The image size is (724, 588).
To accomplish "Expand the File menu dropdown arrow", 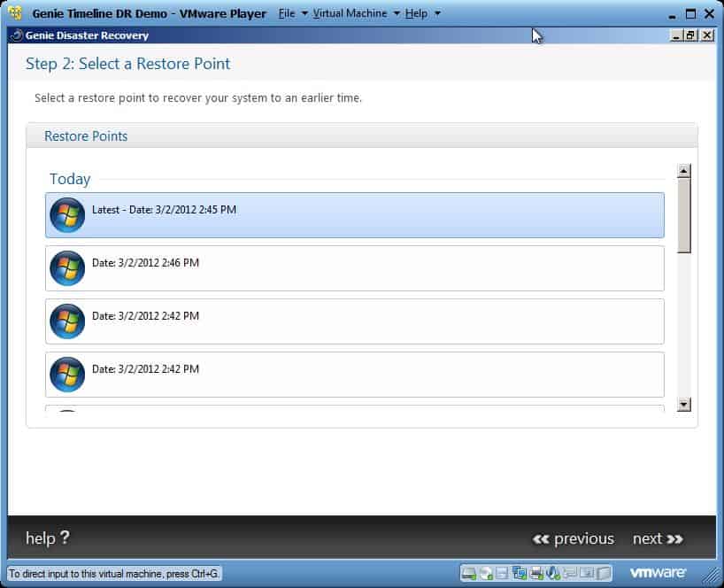I will (x=304, y=13).
